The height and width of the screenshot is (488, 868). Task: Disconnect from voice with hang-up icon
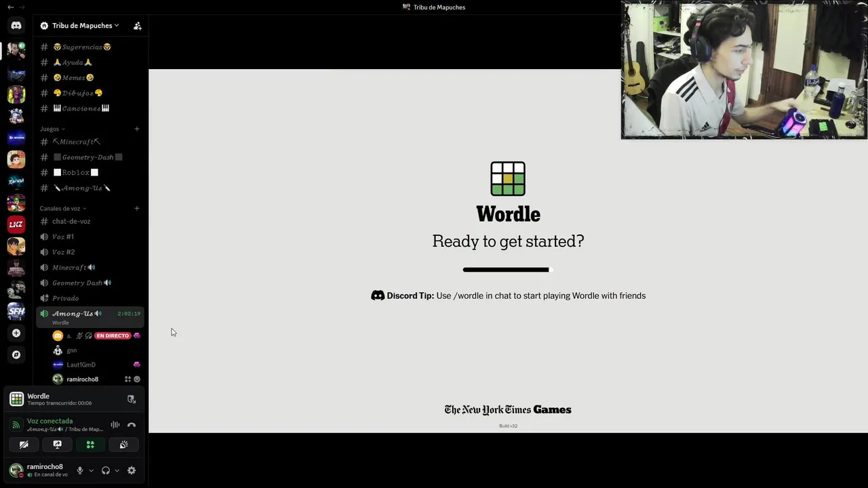pos(132,425)
